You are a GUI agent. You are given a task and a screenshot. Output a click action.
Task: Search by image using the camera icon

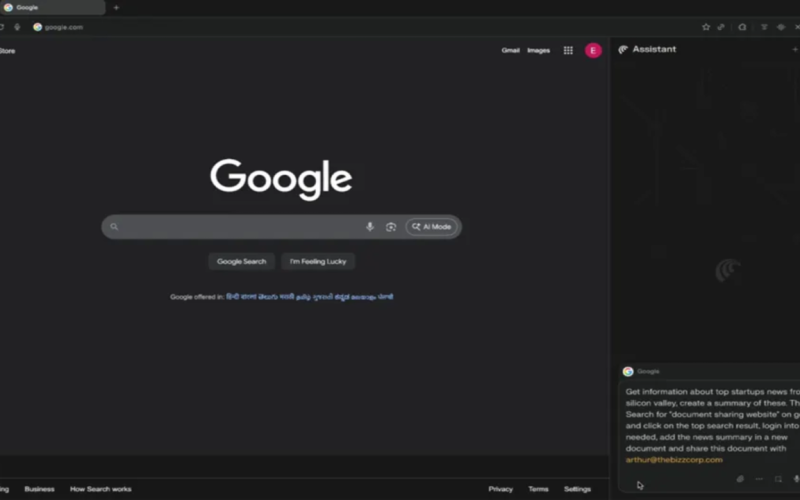pos(391,227)
